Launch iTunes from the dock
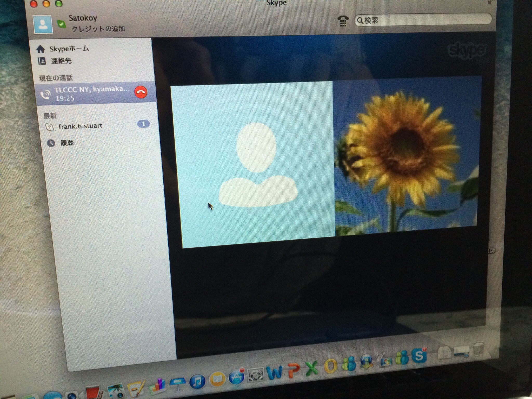Viewport: 532px width, 399px height. point(197,382)
